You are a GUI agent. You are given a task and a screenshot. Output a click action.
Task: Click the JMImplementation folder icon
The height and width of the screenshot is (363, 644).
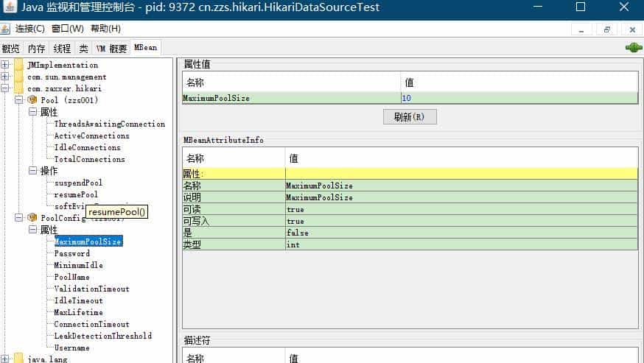19,65
